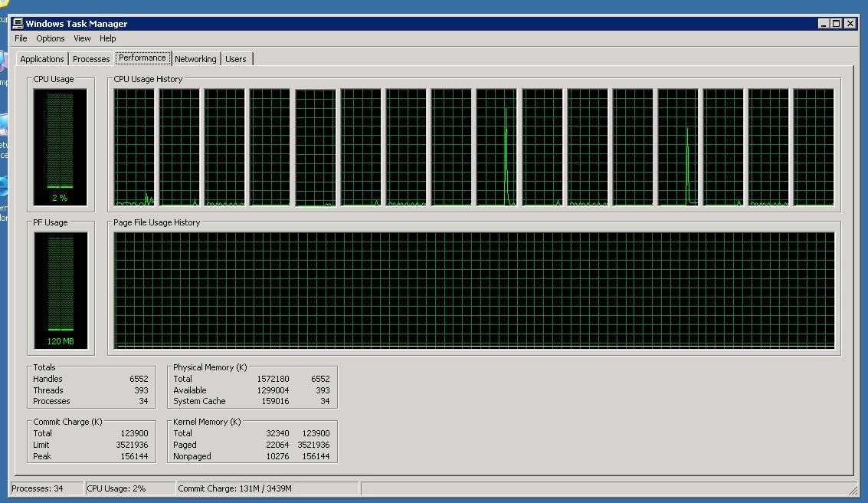868x503 pixels.
Task: Open the Help menu
Action: tap(108, 38)
